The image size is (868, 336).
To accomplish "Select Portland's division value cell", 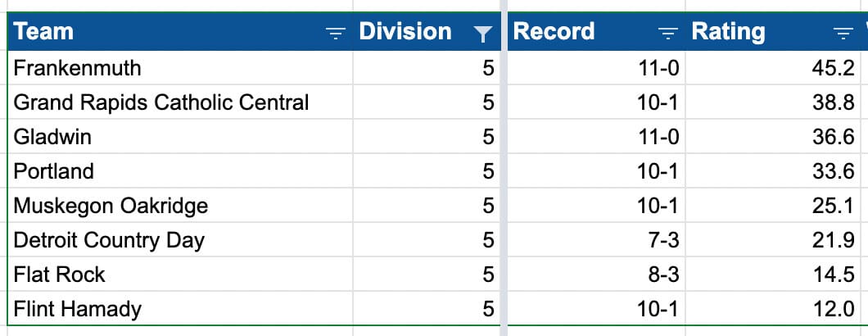I will point(427,170).
